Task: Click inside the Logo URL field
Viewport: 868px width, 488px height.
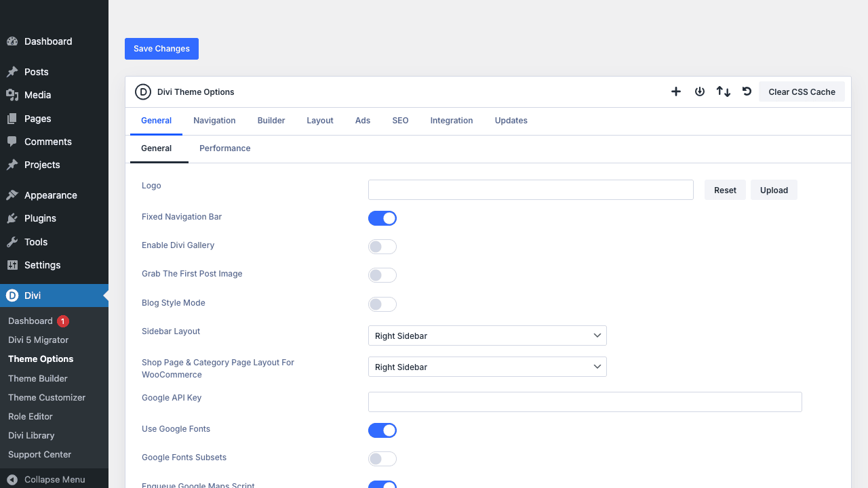Action: point(531,190)
